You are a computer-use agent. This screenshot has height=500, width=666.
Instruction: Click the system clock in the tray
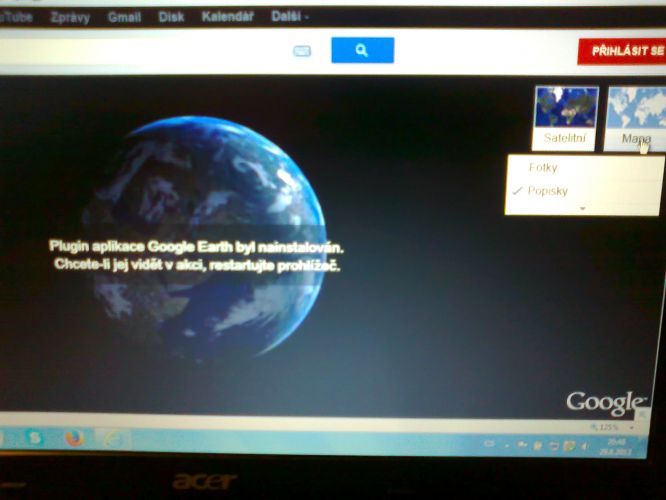615,446
